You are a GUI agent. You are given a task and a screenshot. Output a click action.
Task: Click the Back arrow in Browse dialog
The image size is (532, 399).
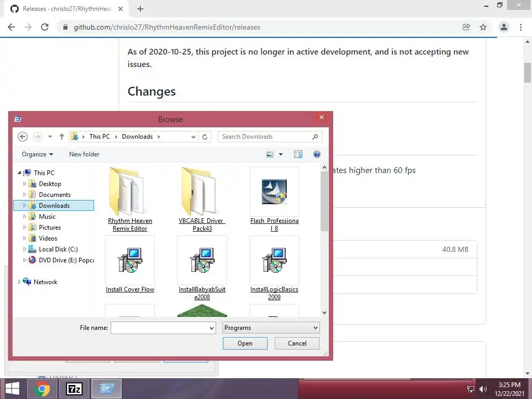(22, 137)
